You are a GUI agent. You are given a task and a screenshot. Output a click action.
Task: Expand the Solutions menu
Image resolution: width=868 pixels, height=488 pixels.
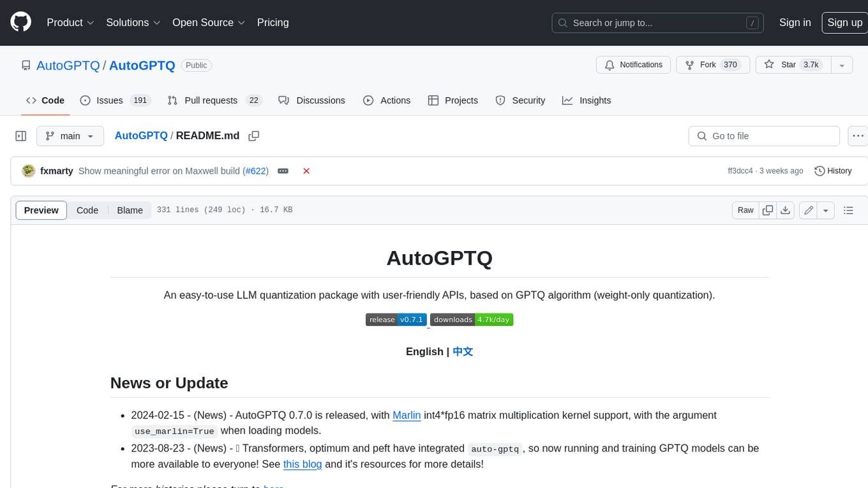pyautogui.click(x=133, y=22)
